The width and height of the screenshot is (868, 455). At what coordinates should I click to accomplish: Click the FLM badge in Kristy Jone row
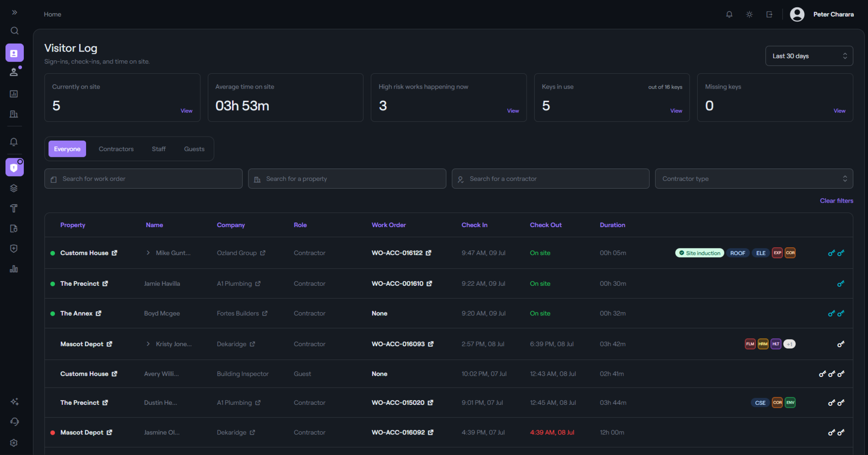[750, 344]
